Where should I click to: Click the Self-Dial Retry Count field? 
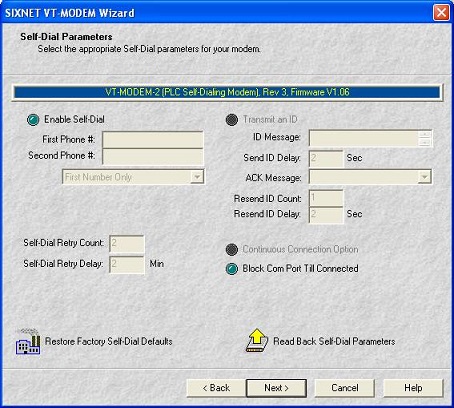[x=127, y=244]
